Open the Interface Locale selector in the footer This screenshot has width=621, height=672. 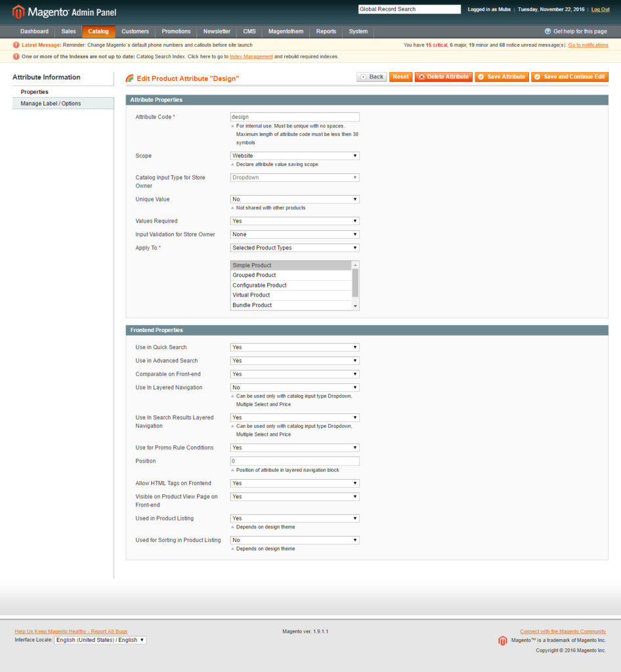click(100, 640)
